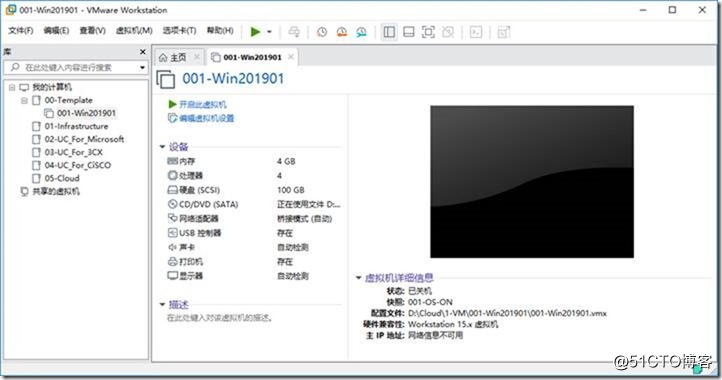Select the 04-UC_For_CiSCO folder
The width and height of the screenshot is (722, 380).
coord(78,165)
